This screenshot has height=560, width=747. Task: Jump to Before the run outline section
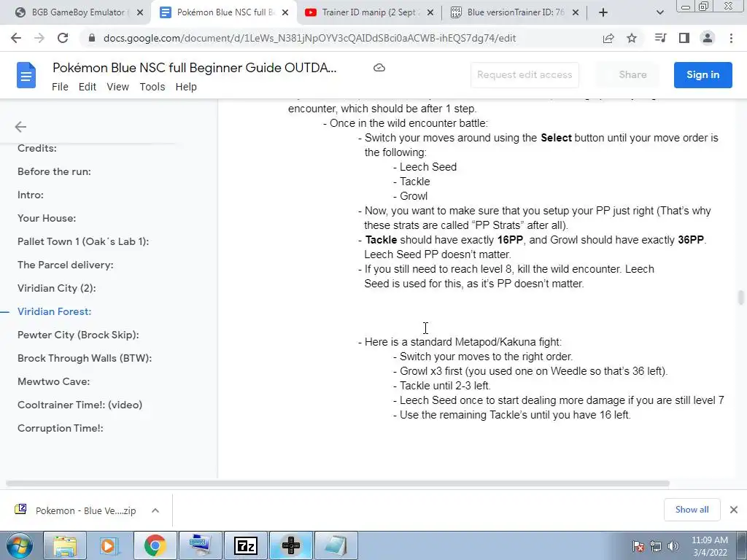click(54, 171)
